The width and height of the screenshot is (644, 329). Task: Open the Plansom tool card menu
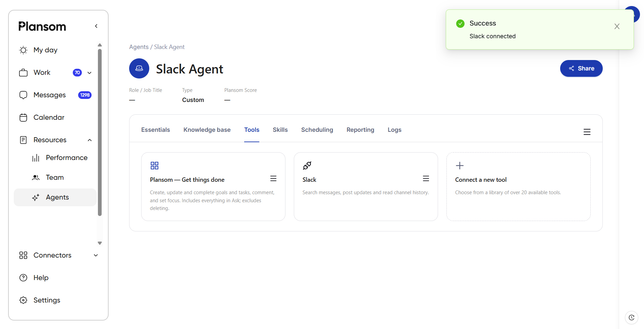(x=273, y=178)
